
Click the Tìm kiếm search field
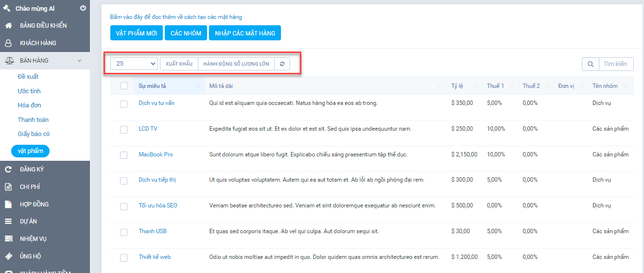[x=615, y=64]
